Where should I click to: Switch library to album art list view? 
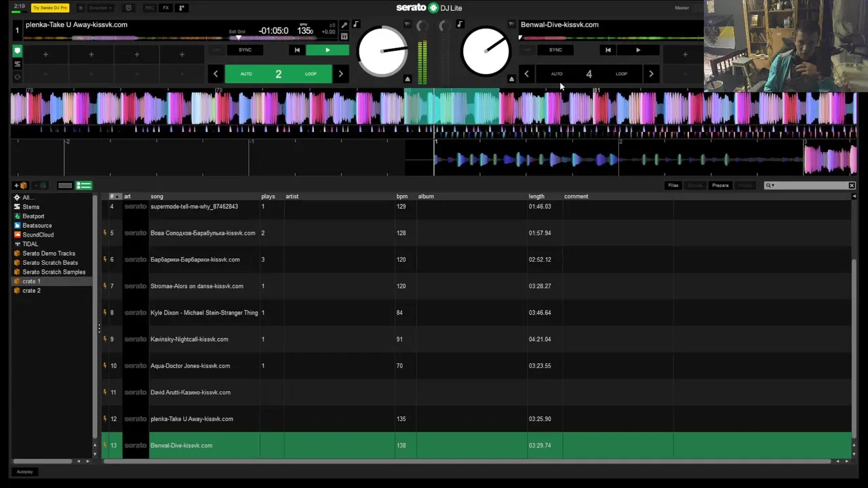click(x=84, y=185)
